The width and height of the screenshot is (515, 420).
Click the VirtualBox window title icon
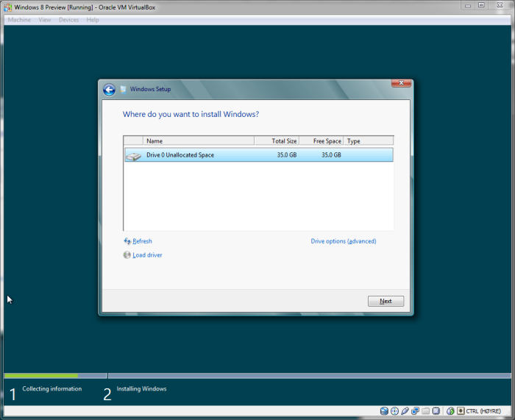[x=8, y=7]
